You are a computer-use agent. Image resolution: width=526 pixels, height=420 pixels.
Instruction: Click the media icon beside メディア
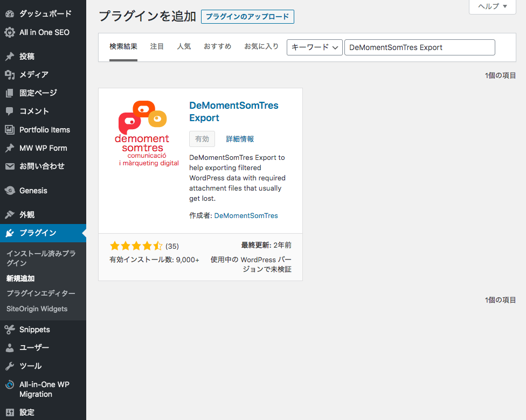(10, 75)
